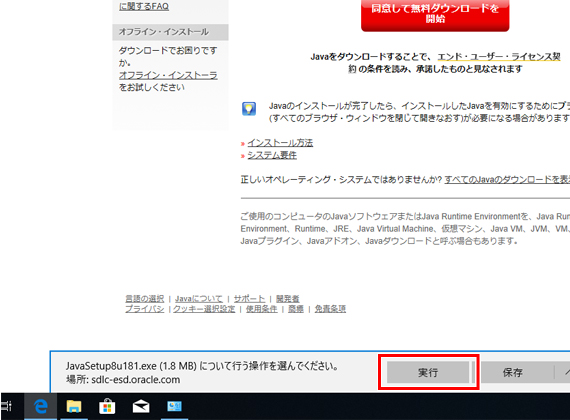
Task: Open the システム要件 link
Action: coord(272,155)
